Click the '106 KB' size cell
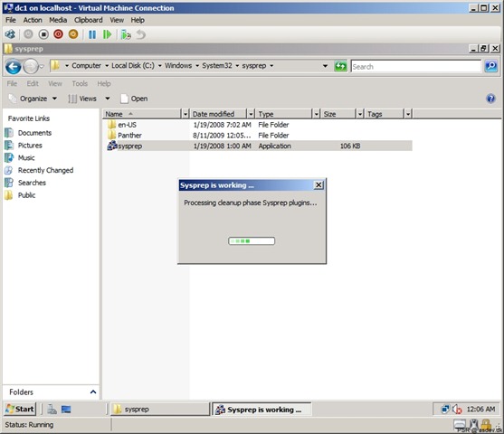 [x=350, y=146]
